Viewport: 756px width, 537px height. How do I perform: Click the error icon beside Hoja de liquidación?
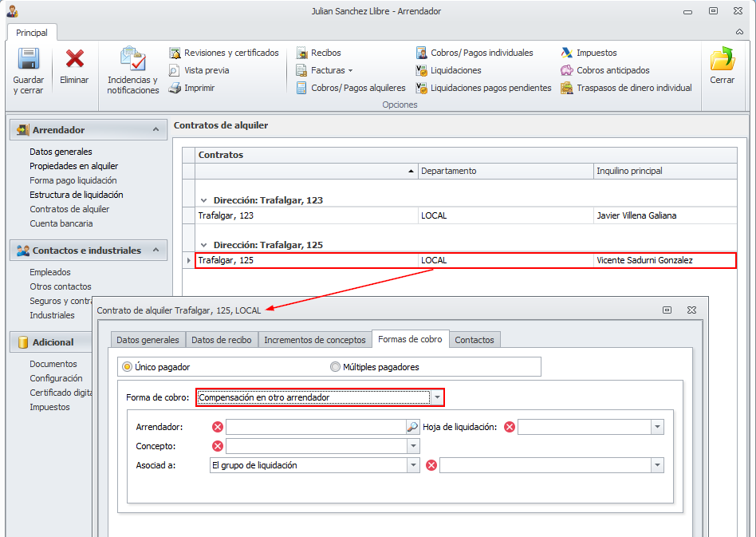509,427
